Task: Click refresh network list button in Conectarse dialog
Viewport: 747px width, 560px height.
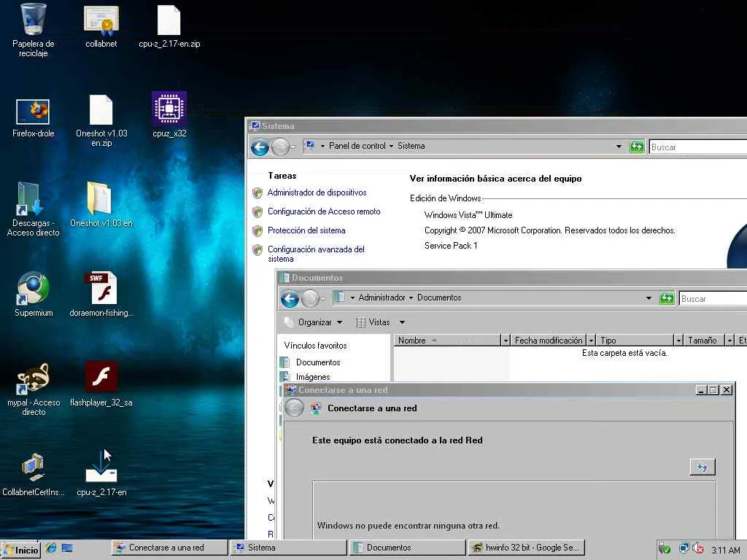Action: pos(703,467)
